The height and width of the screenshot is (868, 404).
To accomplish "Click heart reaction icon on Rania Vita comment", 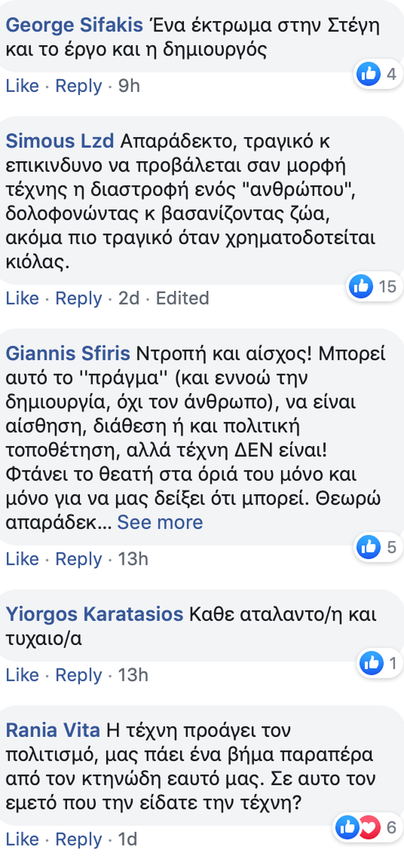I will point(369,827).
